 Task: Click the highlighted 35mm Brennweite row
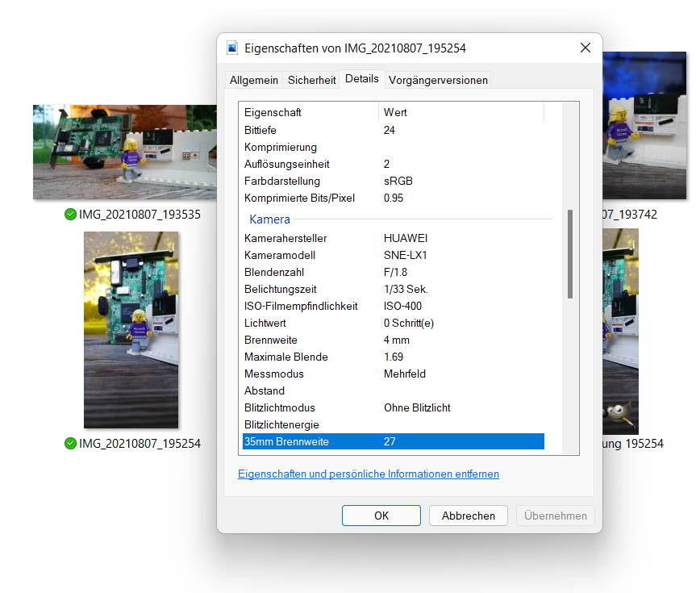tap(394, 441)
